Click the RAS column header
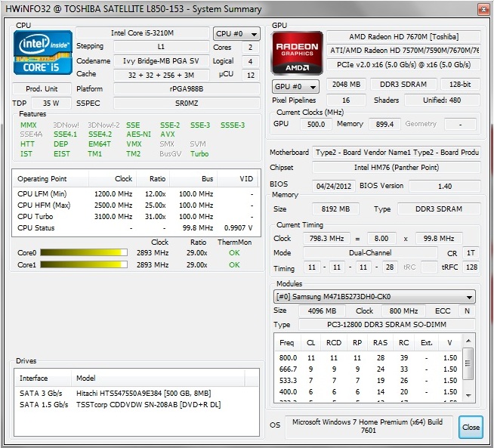 click(x=380, y=342)
